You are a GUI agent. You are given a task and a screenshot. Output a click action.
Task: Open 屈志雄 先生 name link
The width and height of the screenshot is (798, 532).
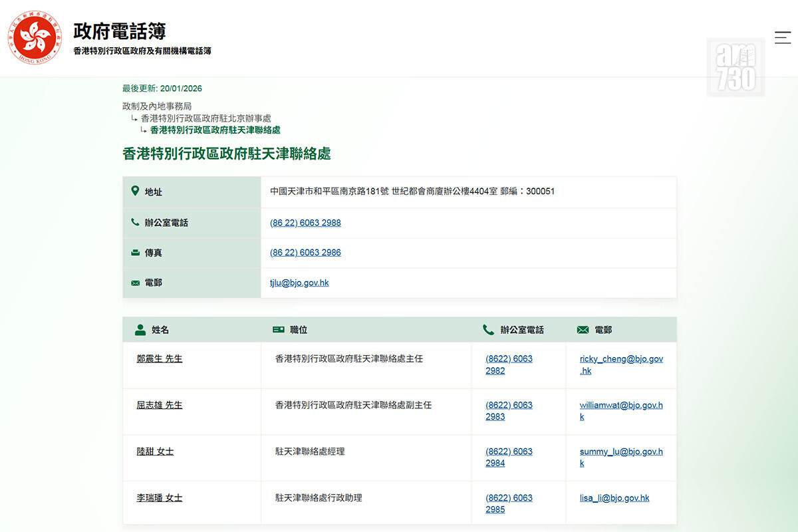159,405
